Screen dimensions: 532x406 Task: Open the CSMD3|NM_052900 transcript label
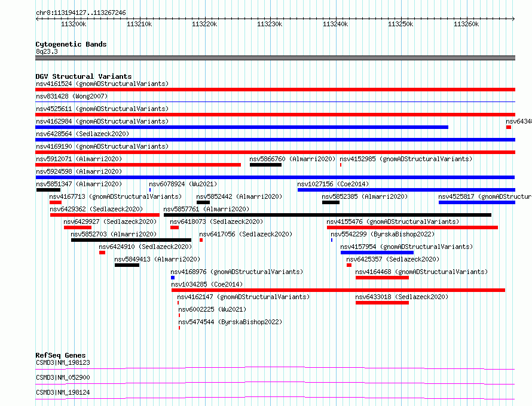coord(63,377)
